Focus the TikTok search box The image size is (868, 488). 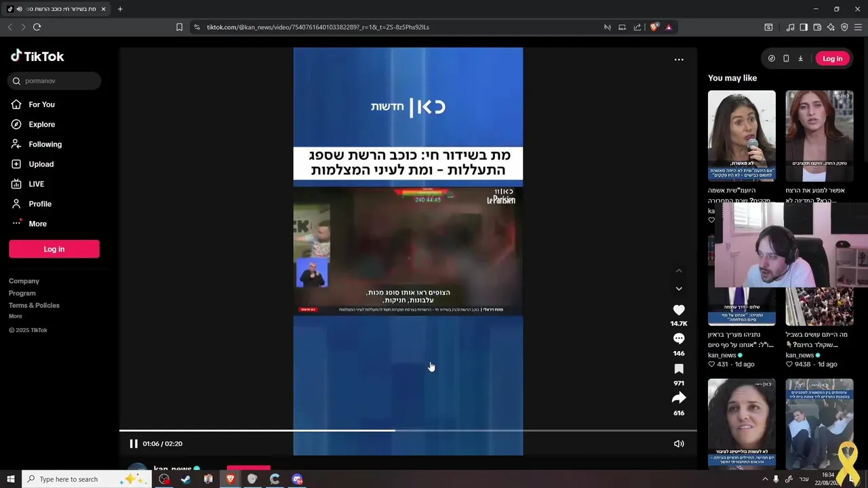[x=54, y=81]
